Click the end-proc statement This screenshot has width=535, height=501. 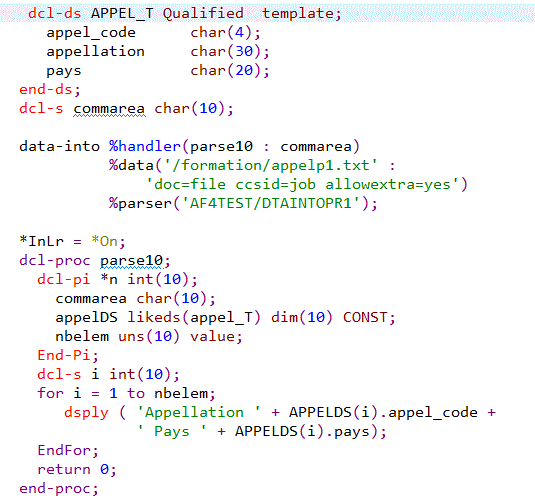pos(59,489)
